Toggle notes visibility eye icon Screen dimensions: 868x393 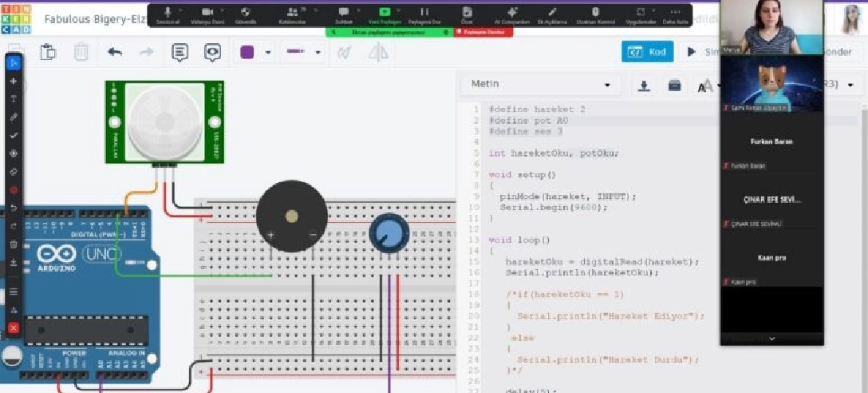point(212,53)
